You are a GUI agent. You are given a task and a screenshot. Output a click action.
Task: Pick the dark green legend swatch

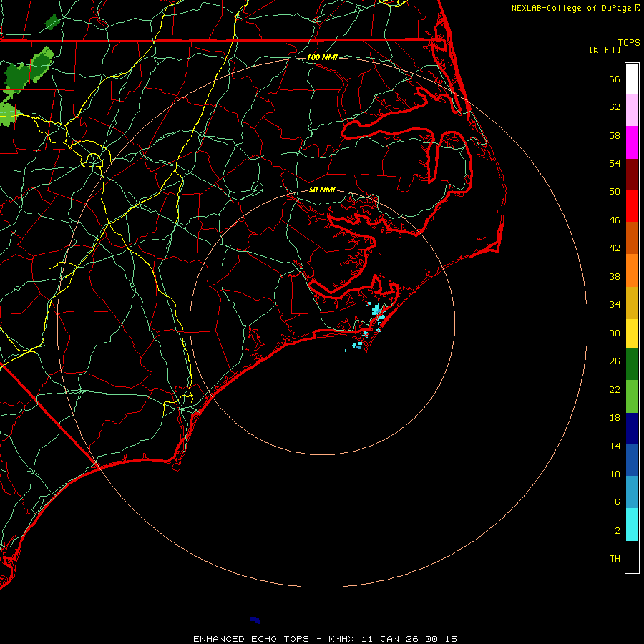632,364
